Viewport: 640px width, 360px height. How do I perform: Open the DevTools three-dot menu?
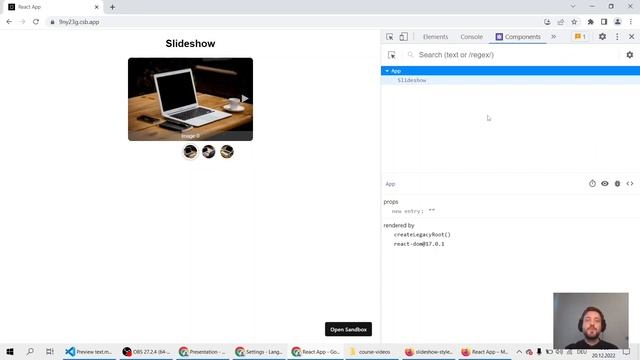(x=617, y=37)
